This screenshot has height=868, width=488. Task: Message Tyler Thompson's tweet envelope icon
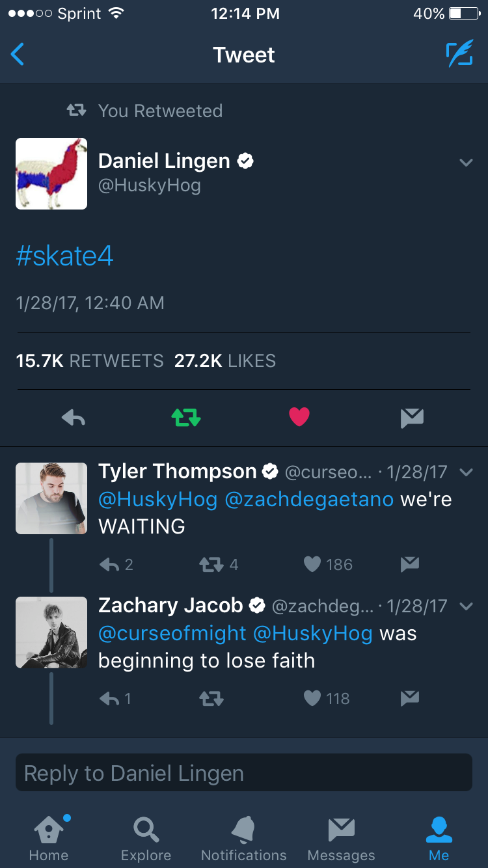click(x=409, y=564)
